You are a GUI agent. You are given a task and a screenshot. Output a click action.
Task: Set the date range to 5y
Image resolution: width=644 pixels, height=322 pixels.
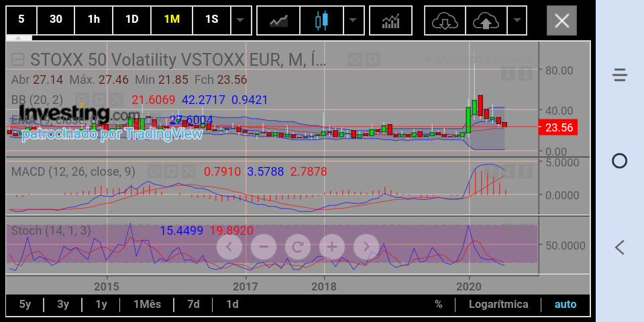click(x=25, y=305)
